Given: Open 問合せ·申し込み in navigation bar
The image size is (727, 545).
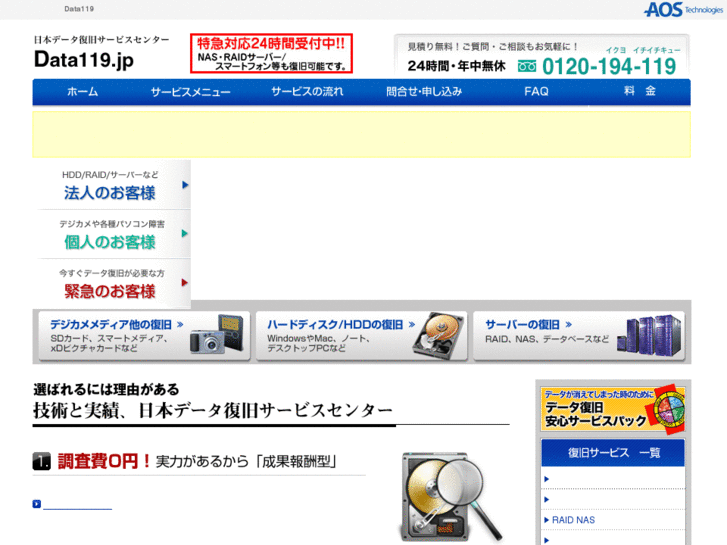Looking at the screenshot, I should 424,91.
